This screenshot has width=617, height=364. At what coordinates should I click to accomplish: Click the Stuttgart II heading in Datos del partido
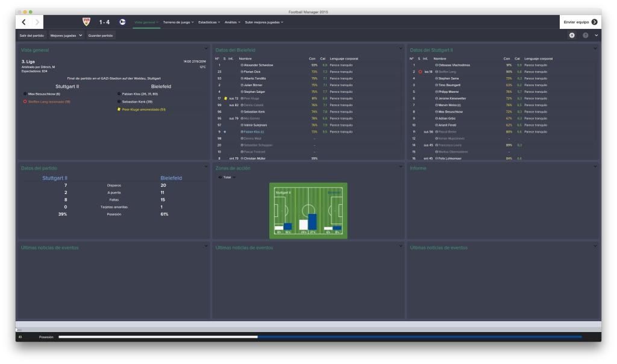coord(55,178)
